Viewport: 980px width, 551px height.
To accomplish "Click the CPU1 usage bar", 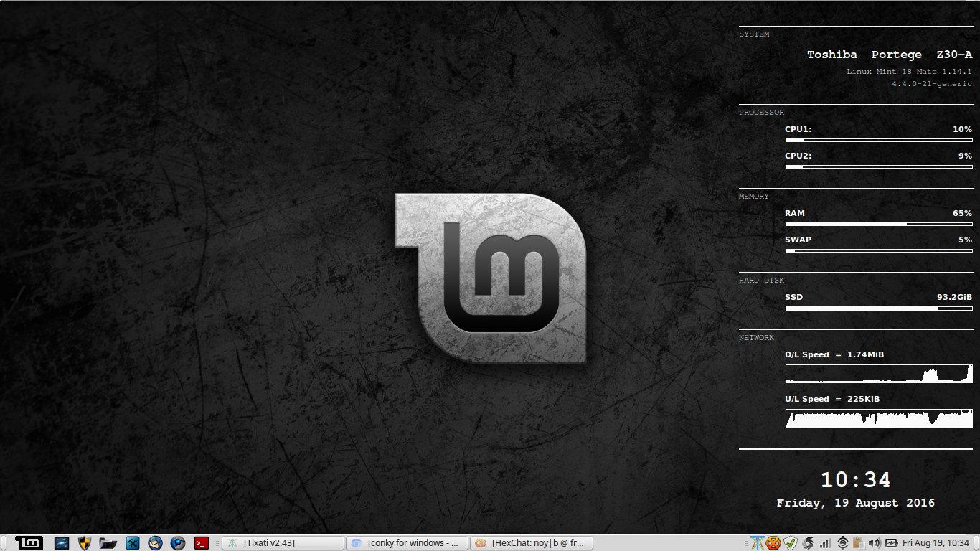I will coord(879,141).
